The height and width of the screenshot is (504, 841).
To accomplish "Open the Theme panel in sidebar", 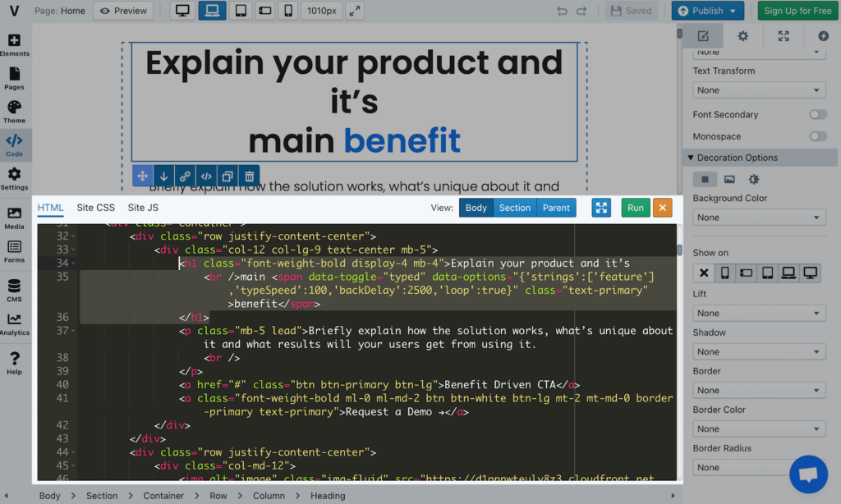I will (14, 112).
